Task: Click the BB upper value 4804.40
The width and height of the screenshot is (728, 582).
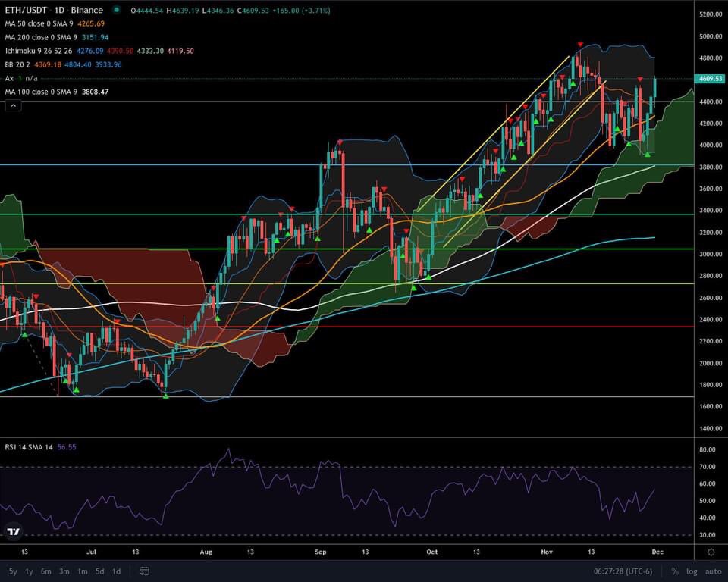Action: (78, 64)
